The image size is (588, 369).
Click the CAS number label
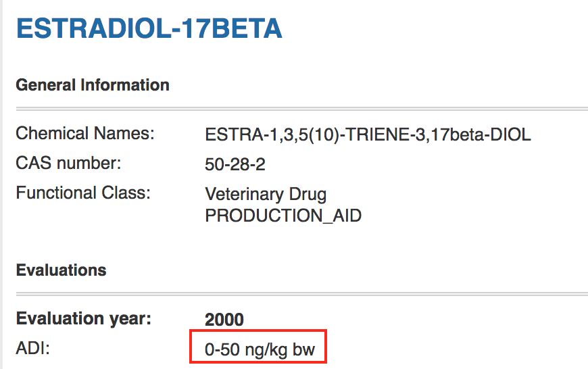click(68, 163)
